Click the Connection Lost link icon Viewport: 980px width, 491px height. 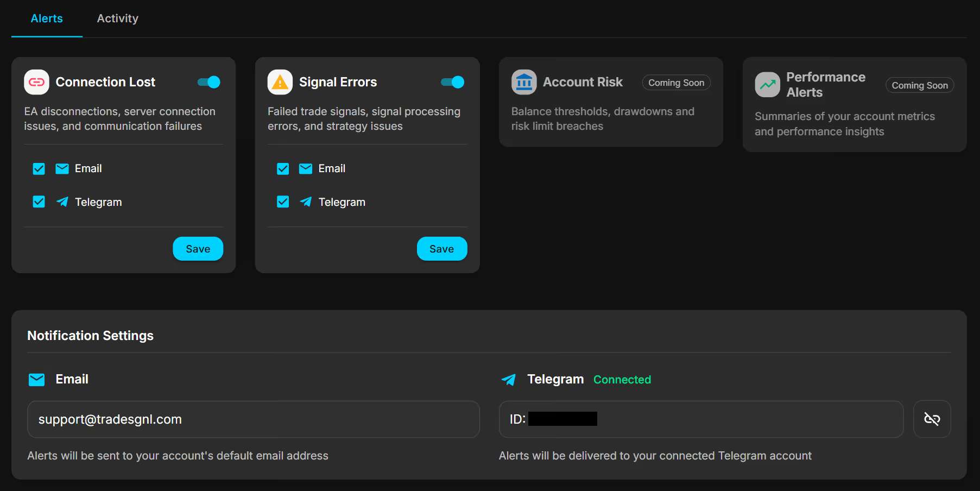(36, 82)
